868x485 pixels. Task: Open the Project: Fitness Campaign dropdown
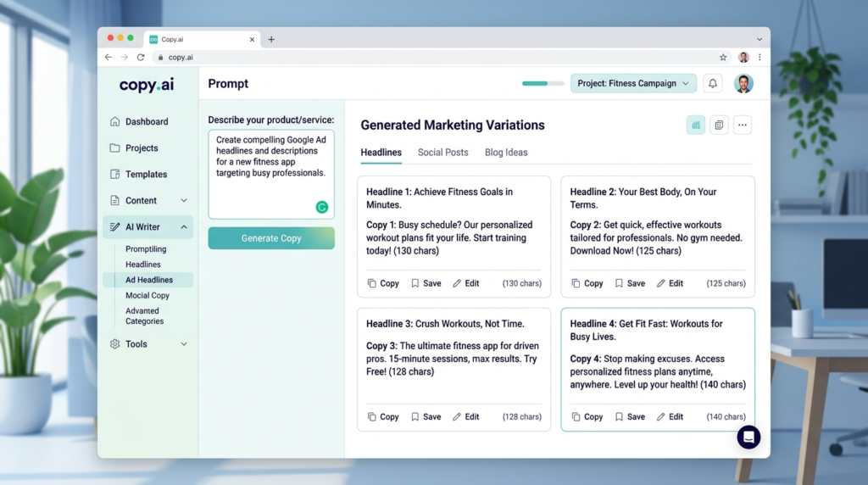click(633, 84)
